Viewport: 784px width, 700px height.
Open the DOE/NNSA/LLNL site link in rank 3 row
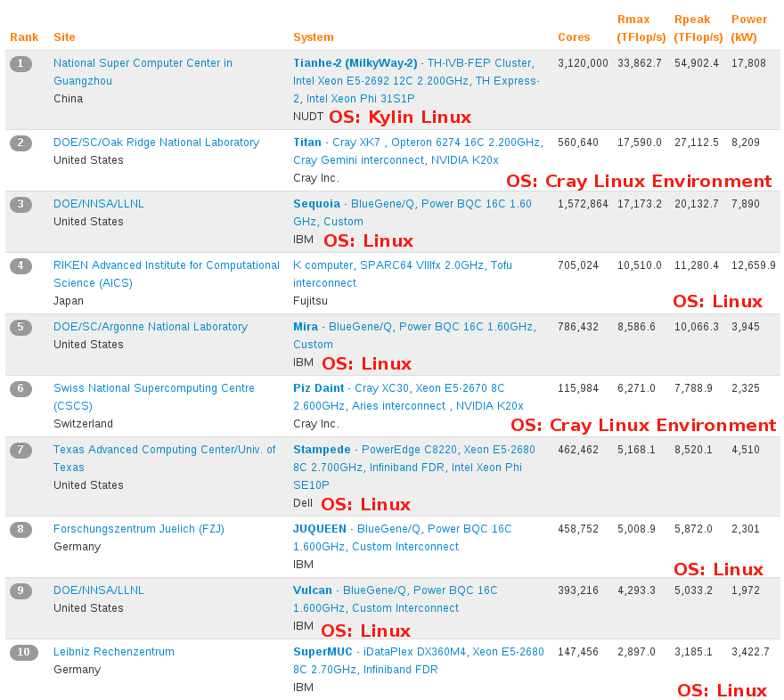99,204
